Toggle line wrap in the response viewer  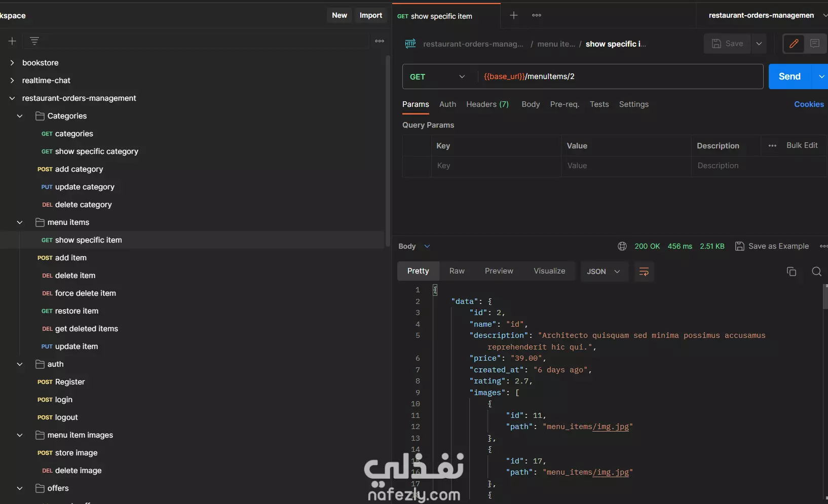pyautogui.click(x=644, y=272)
